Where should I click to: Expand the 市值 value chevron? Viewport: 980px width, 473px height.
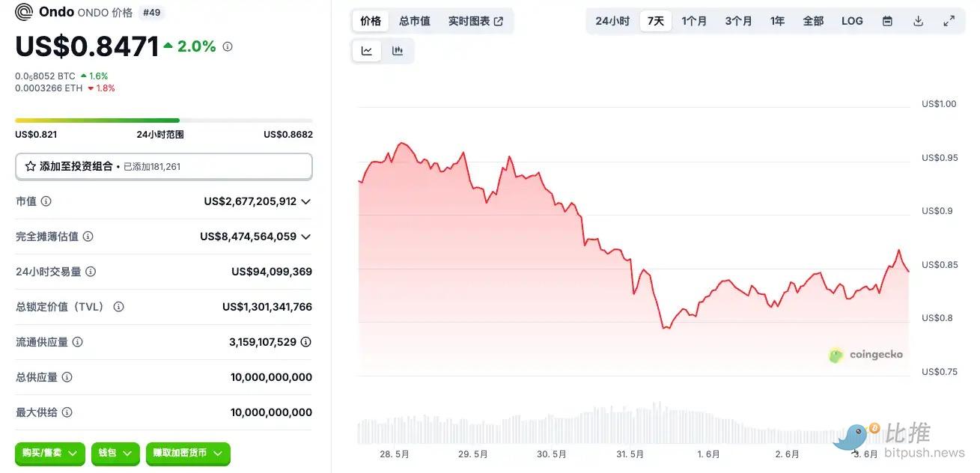point(305,201)
